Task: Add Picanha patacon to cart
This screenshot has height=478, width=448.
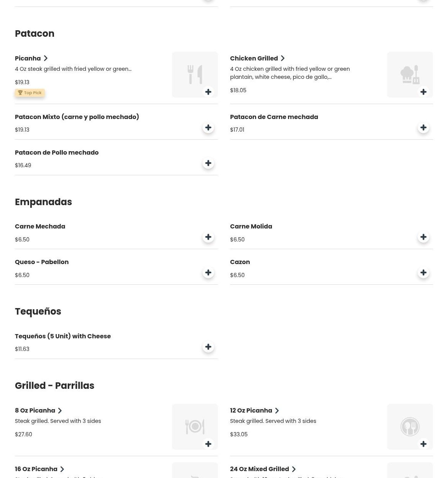Action: (x=208, y=92)
